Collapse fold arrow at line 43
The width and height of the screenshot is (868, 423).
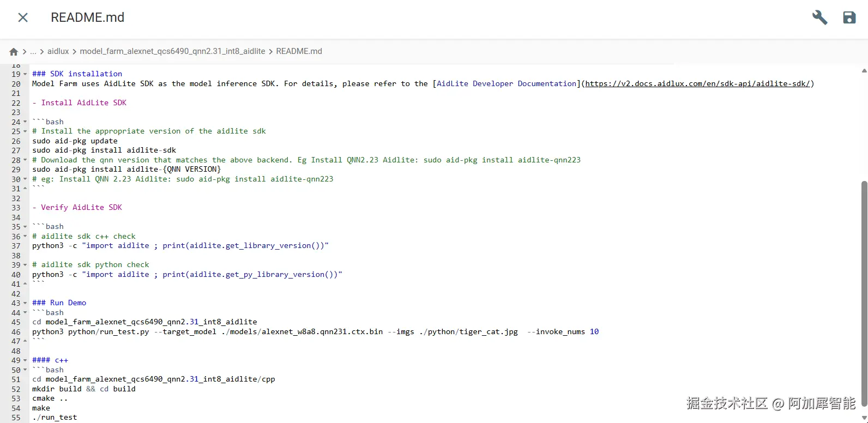pyautogui.click(x=25, y=303)
